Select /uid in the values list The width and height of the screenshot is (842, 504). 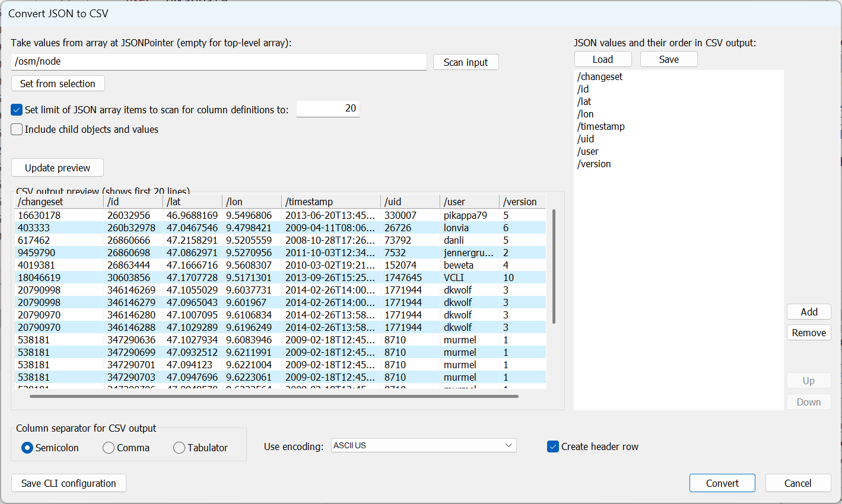[586, 139]
